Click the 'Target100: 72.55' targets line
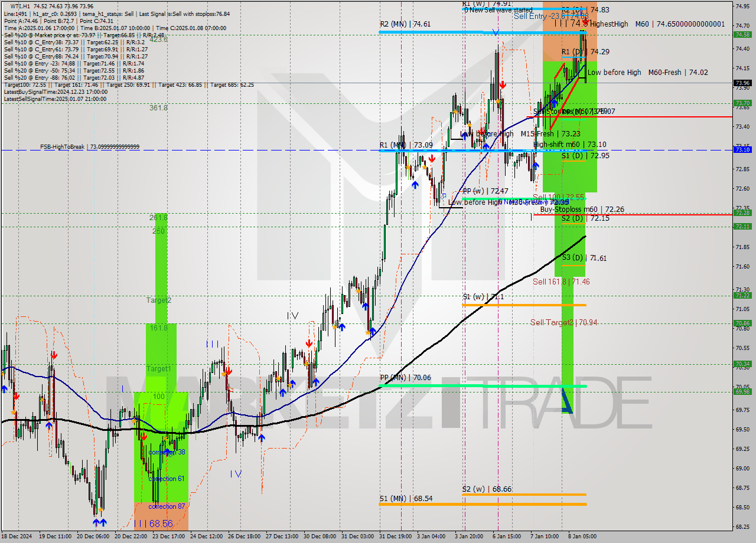 [129, 84]
